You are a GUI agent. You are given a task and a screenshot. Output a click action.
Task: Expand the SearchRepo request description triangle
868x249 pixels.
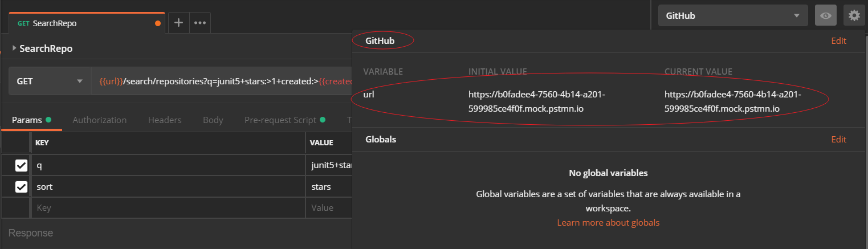[x=14, y=48]
